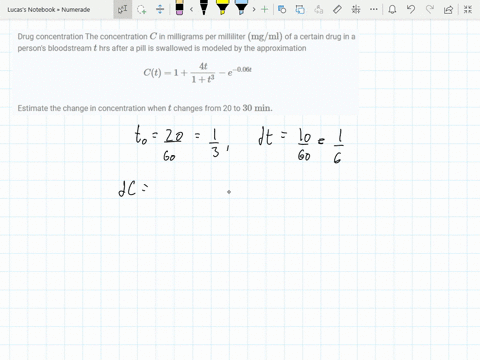The height and width of the screenshot is (360, 480).
Task: Open the notifications bell
Action: coord(392,9)
